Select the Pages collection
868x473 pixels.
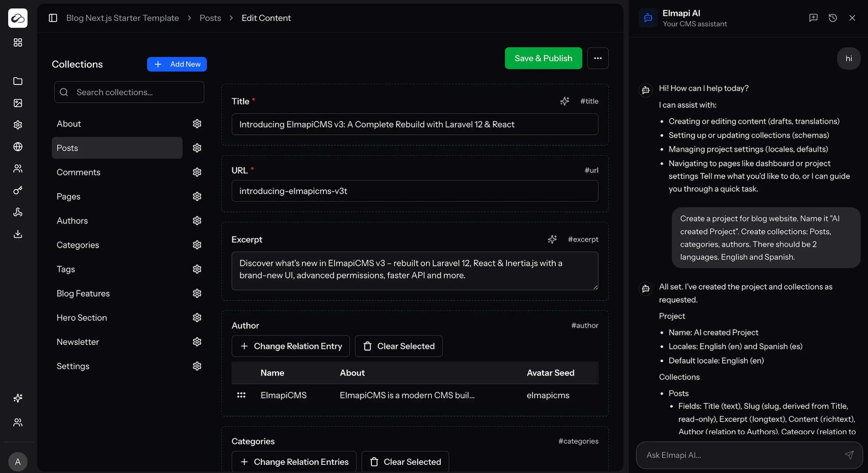[117, 196]
